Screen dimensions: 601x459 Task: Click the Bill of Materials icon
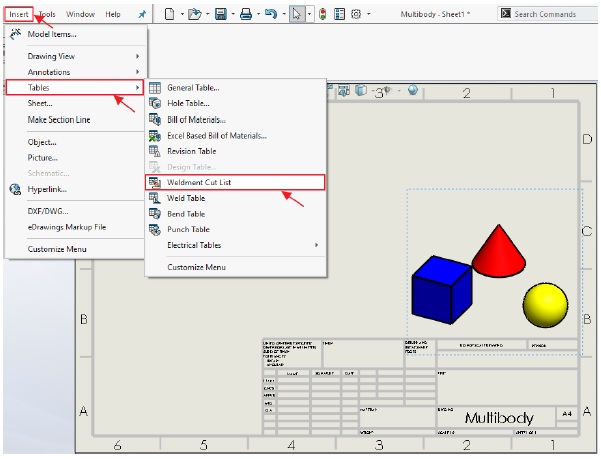click(x=155, y=120)
